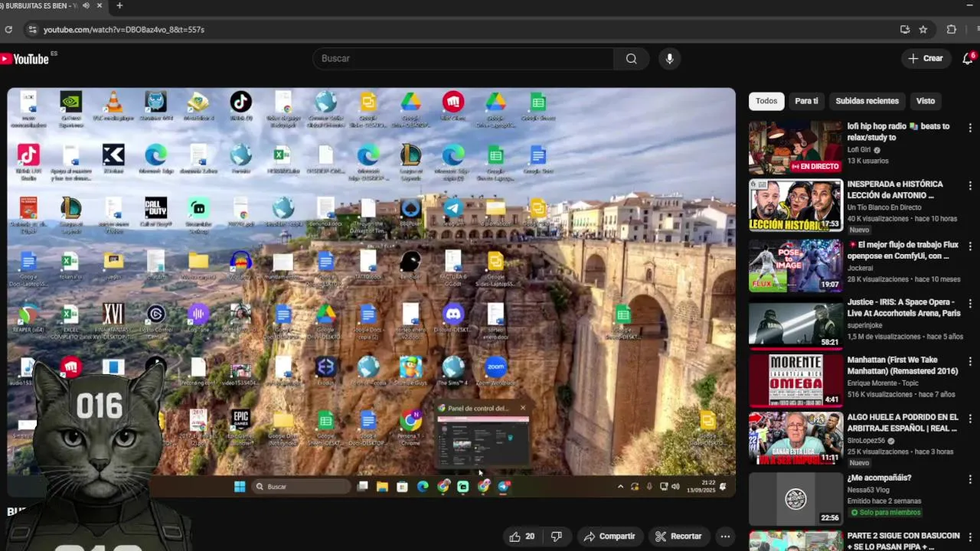The image size is (980, 551).
Task: Reload the page in the browser
Action: click(8, 29)
